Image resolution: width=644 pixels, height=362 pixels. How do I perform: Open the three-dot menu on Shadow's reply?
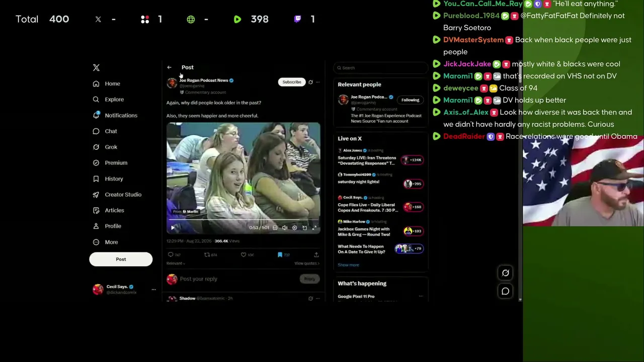317,298
